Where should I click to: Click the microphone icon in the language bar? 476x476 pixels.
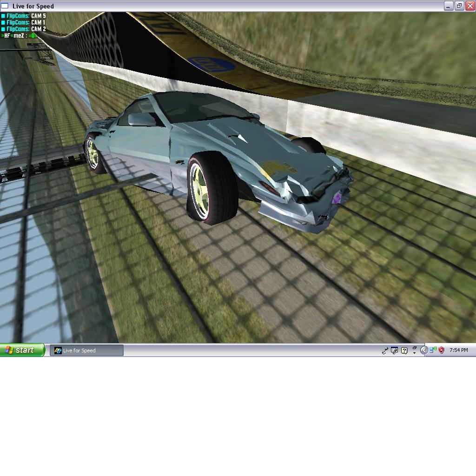point(384,350)
